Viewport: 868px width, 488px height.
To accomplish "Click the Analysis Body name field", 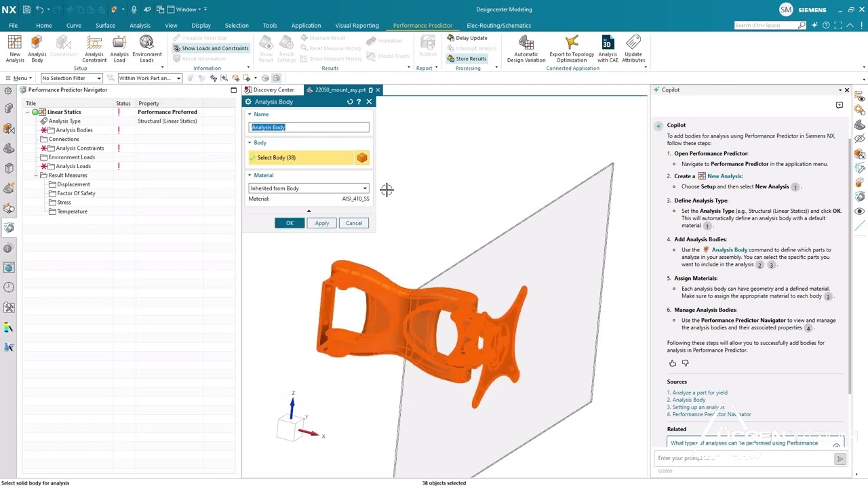I will point(309,127).
